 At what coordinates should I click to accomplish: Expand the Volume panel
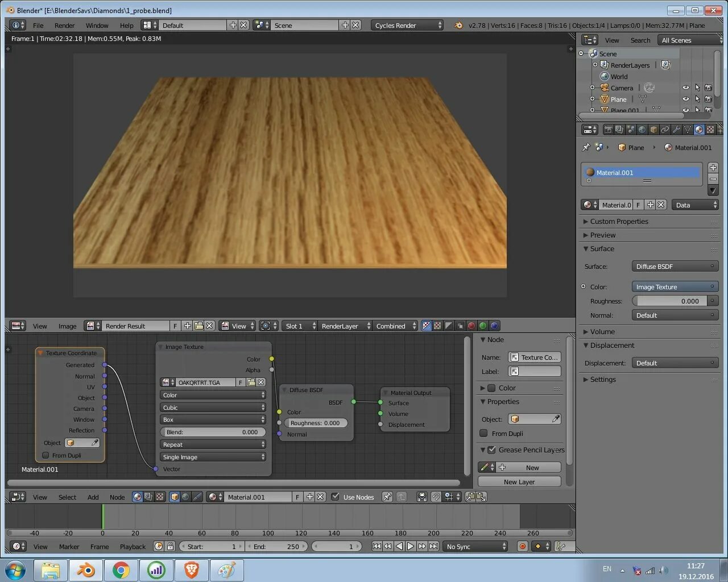[602, 331]
